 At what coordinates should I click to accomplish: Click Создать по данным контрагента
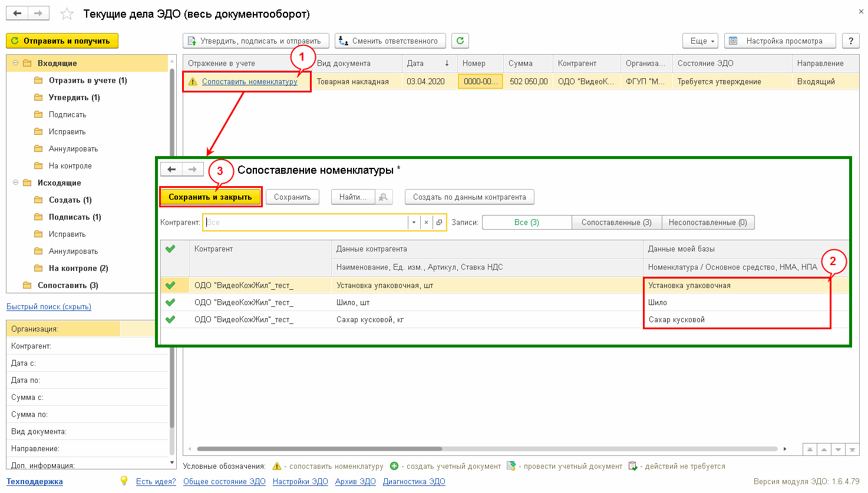pyautogui.click(x=470, y=197)
